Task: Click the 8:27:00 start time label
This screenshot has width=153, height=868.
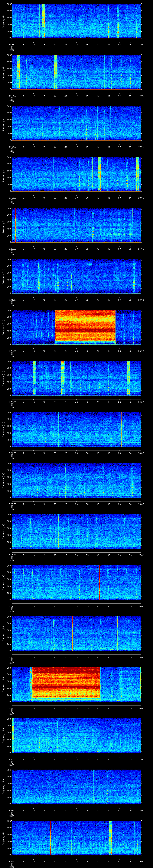Action: pos(12,606)
